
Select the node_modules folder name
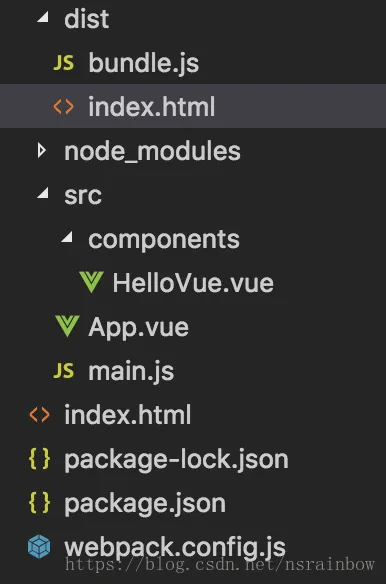tap(152, 151)
